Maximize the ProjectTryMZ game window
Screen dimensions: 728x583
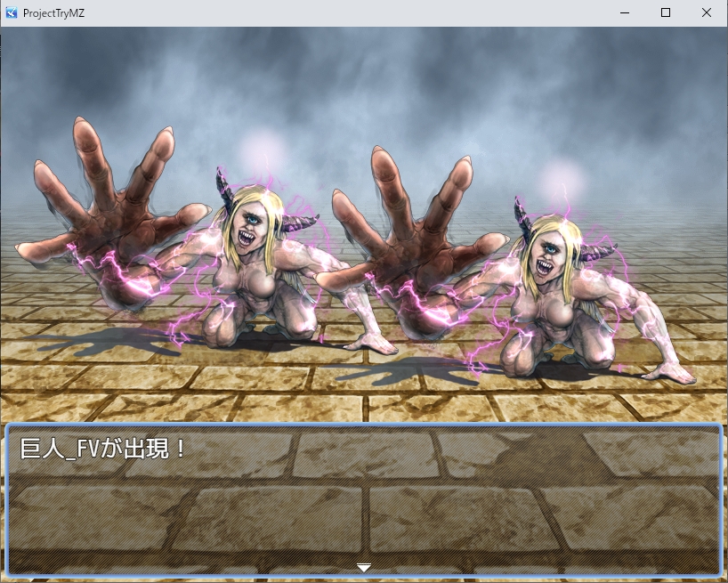(x=666, y=12)
